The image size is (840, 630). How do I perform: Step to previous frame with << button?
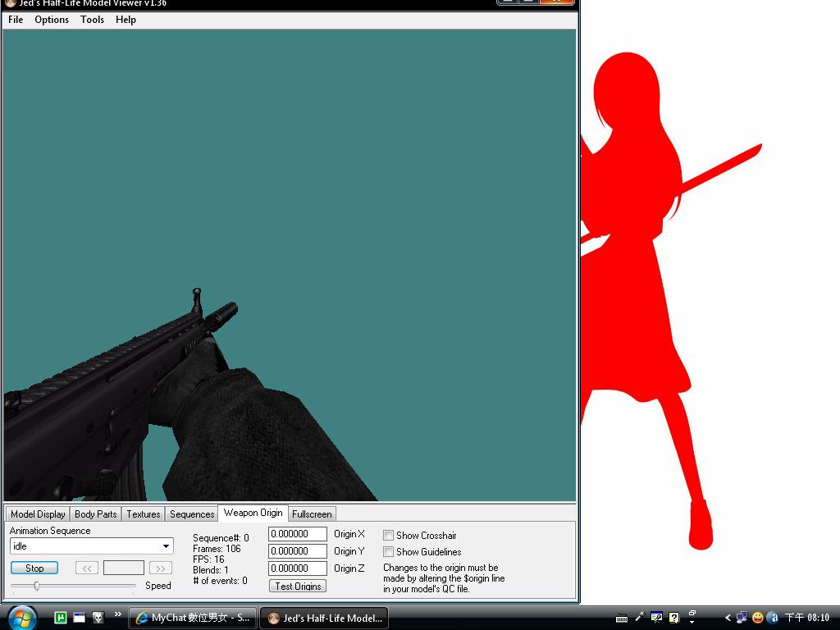(x=87, y=568)
